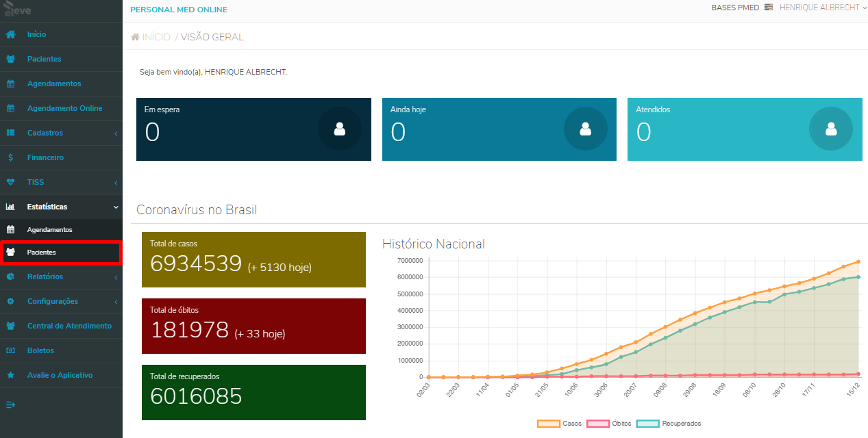Click the user icon in Em espera card
Image resolution: width=868 pixels, height=438 pixels.
pyautogui.click(x=339, y=129)
